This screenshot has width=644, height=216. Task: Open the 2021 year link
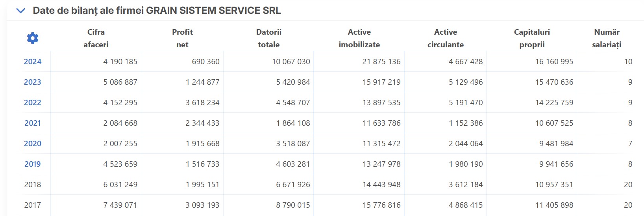pos(33,123)
